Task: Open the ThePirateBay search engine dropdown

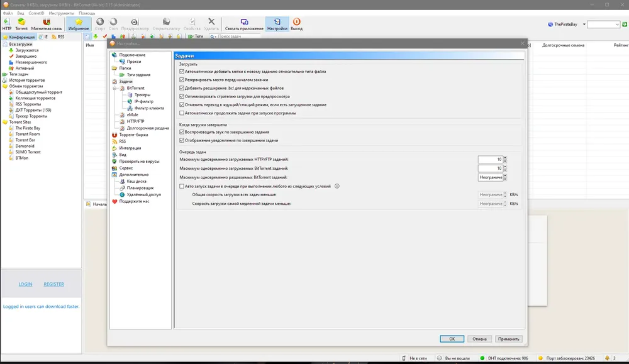Action: pos(584,25)
